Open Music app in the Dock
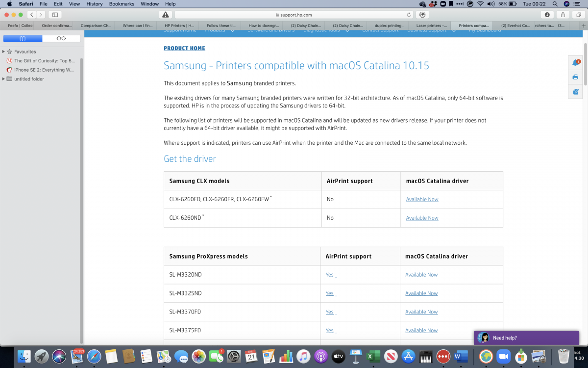 pyautogui.click(x=303, y=356)
